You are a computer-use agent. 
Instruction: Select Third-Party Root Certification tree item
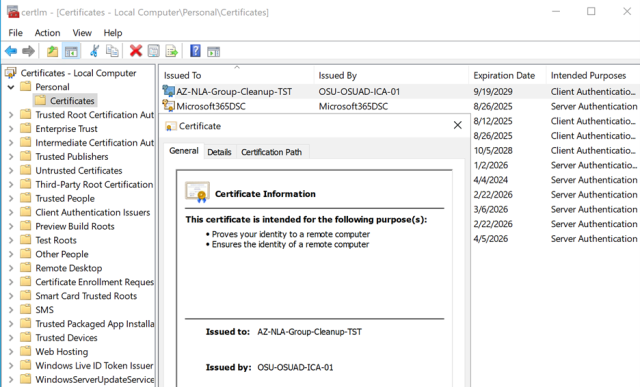tap(94, 185)
